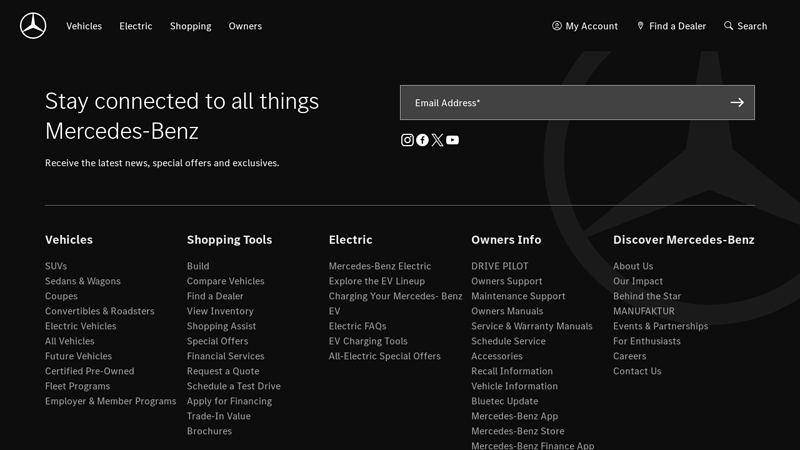Screen dimensions: 800x450
Task: Open Mercedes-Benz App link
Action: tap(514, 416)
